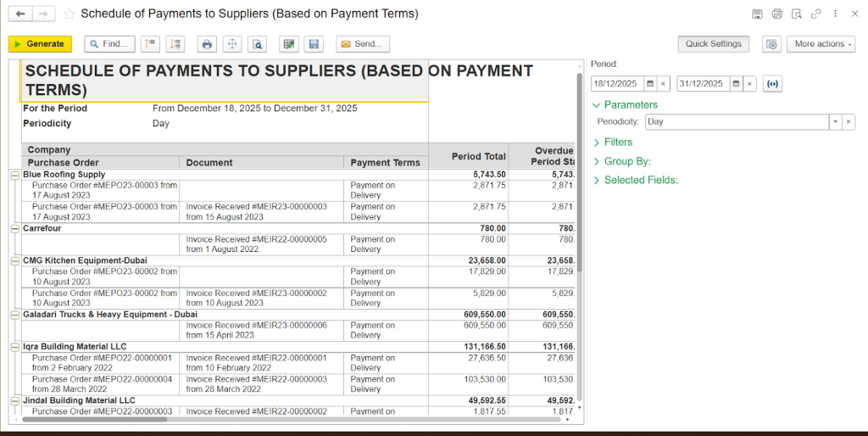This screenshot has width=868, height=436.
Task: Click the Document column header
Action: [261, 163]
